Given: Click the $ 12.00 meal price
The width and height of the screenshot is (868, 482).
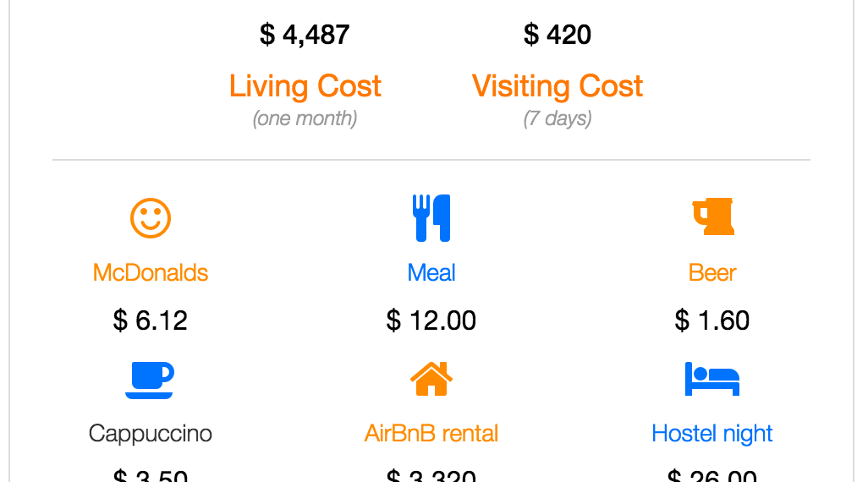Looking at the screenshot, I should [x=431, y=320].
